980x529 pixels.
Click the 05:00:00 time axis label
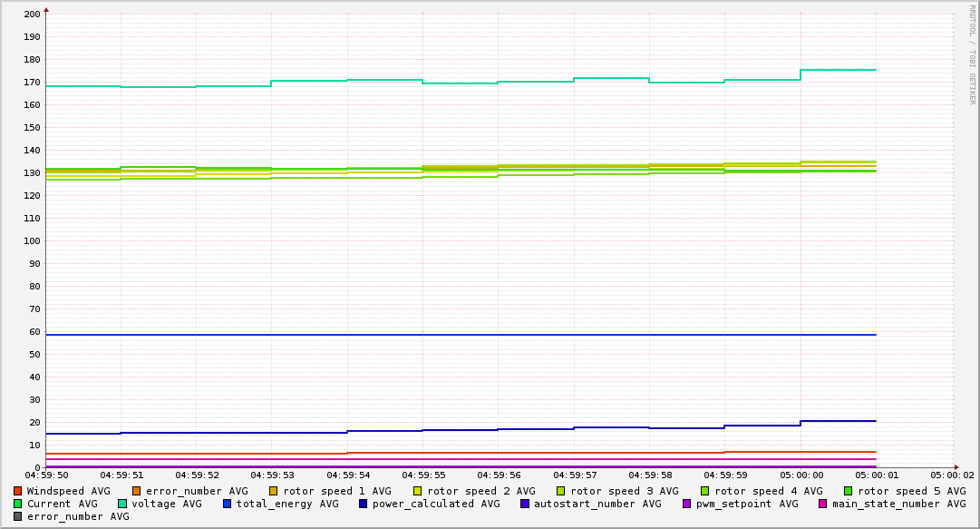tap(801, 475)
